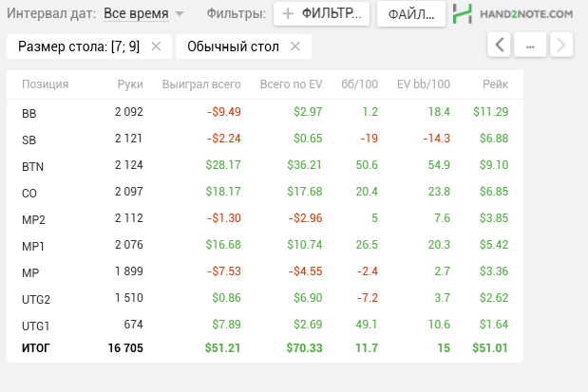
Task: Sort by 'EV bb/100' column header
Action: pos(423,84)
